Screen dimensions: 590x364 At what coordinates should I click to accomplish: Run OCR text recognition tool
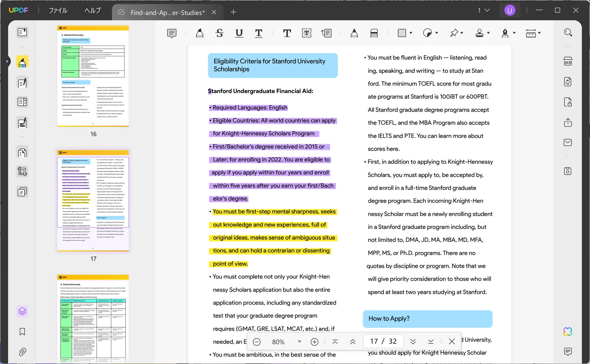(568, 62)
